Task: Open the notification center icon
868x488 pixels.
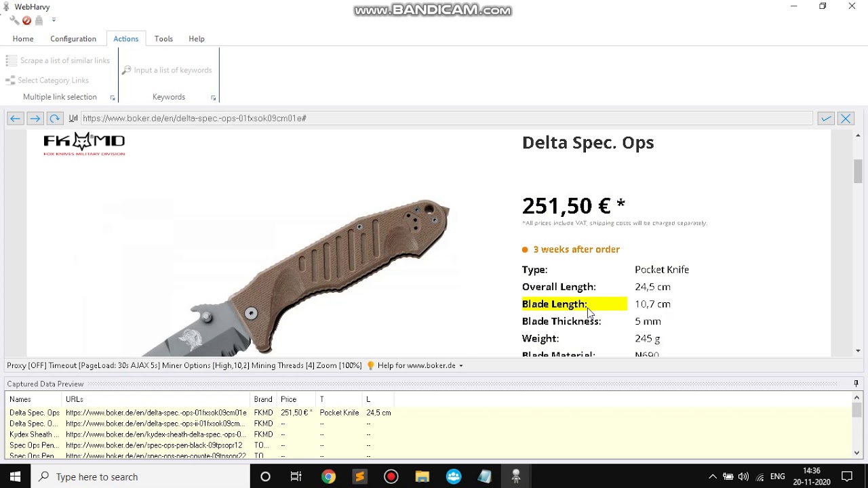Action: 847,476
